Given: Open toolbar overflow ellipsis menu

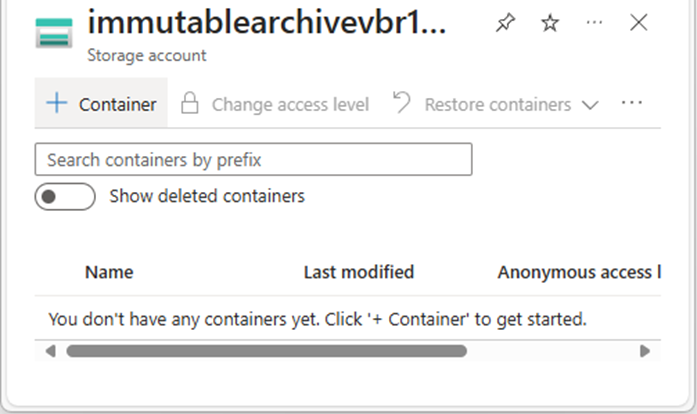Looking at the screenshot, I should coord(632,103).
